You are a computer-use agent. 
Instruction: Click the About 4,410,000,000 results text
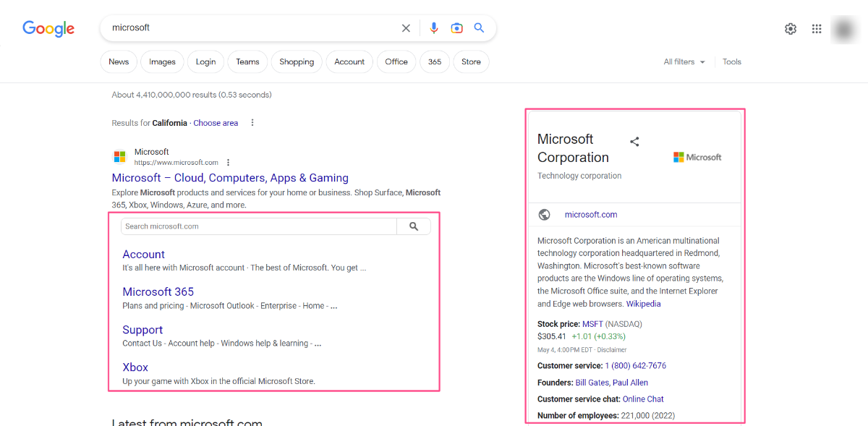click(192, 95)
